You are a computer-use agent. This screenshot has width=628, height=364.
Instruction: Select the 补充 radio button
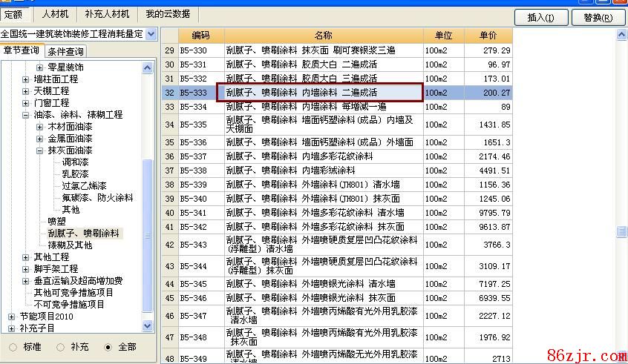coord(60,346)
